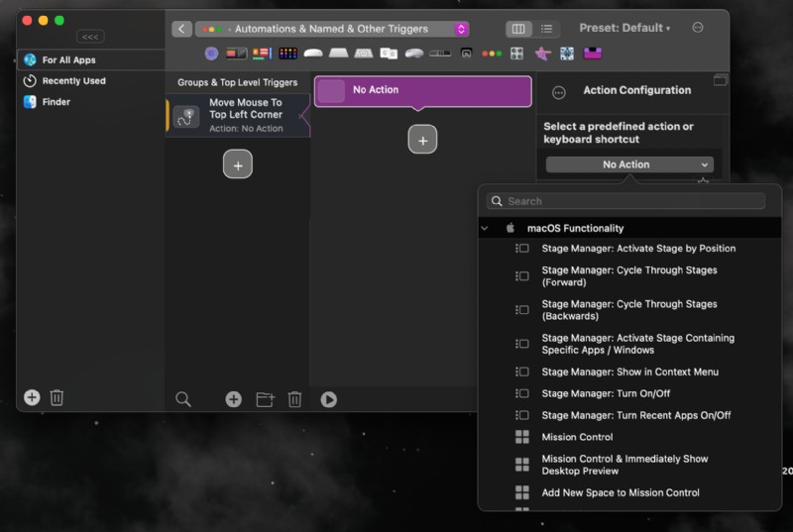Choose Stage Manager: Show in Context Menu
Viewport: 793px width, 532px height.
pyautogui.click(x=629, y=372)
